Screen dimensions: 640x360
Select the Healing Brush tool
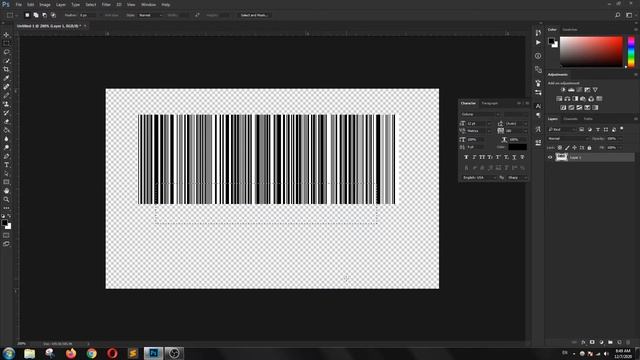(6, 87)
